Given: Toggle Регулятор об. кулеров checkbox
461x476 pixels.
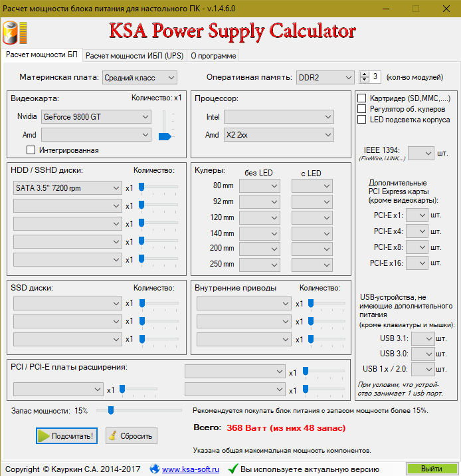Looking at the screenshot, I should click(x=361, y=108).
